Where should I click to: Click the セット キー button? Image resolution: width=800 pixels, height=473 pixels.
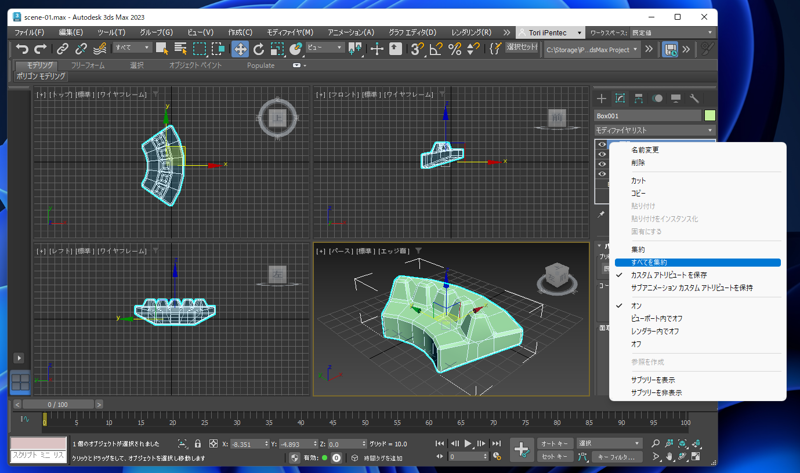tap(555, 457)
